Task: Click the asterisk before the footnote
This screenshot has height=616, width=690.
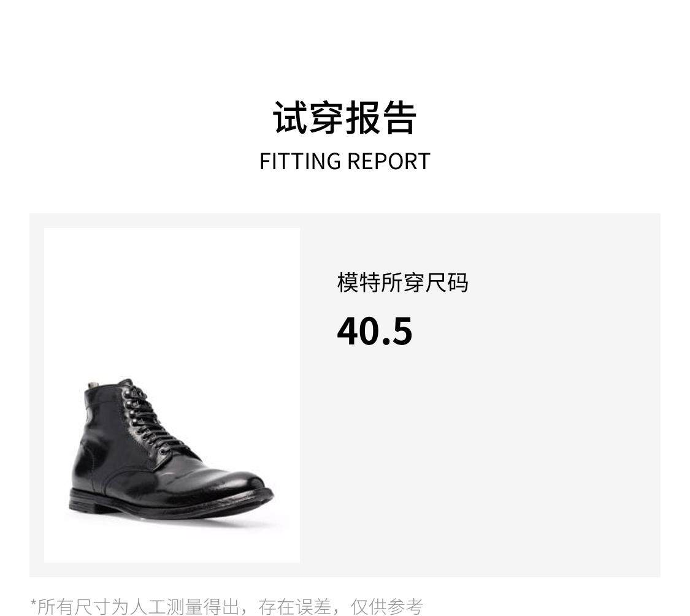Action: coord(33,603)
